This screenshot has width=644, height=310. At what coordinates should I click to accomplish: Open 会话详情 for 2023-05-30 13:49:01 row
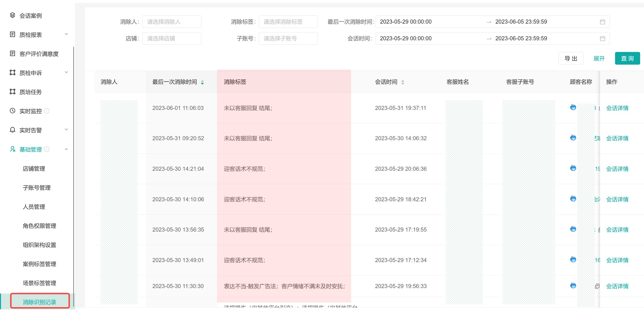[x=617, y=260]
